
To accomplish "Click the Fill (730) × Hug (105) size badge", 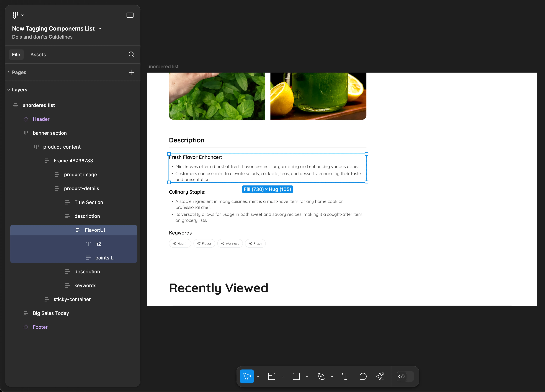I will 267,189.
